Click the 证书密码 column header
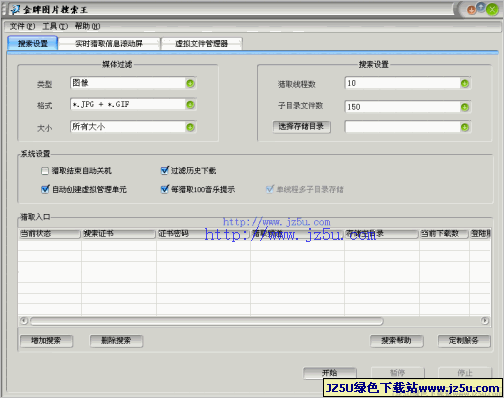This screenshot has height=398, width=504. click(x=203, y=234)
